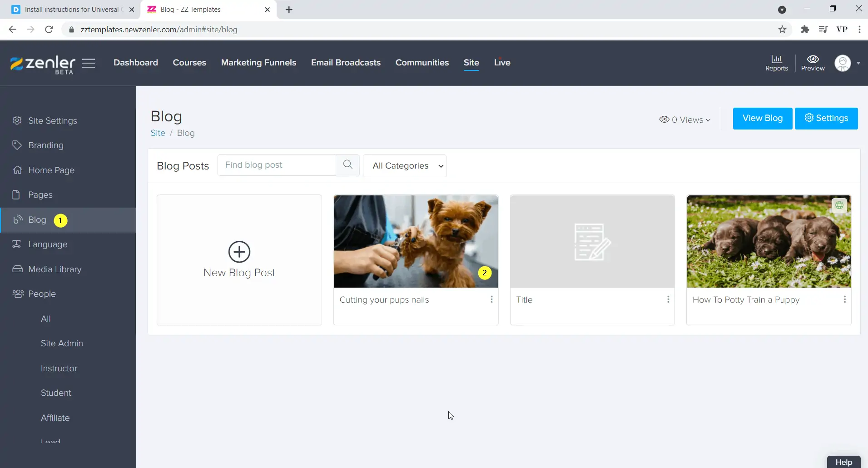Select the Site Settings gear icon
This screenshot has height=468, width=868.
17,120
